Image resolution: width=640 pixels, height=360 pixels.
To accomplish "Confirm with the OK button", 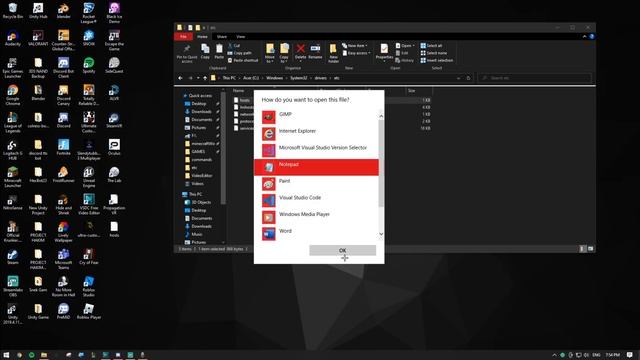I will (342, 250).
